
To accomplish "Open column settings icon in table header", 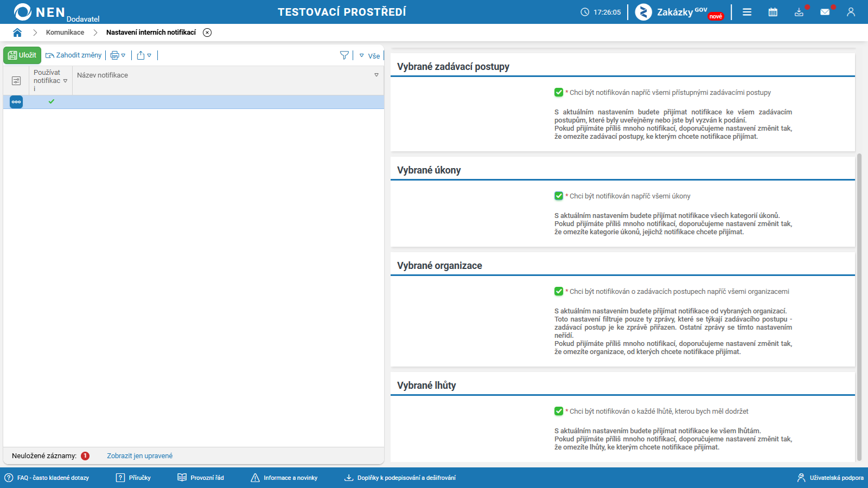I will coord(16,81).
